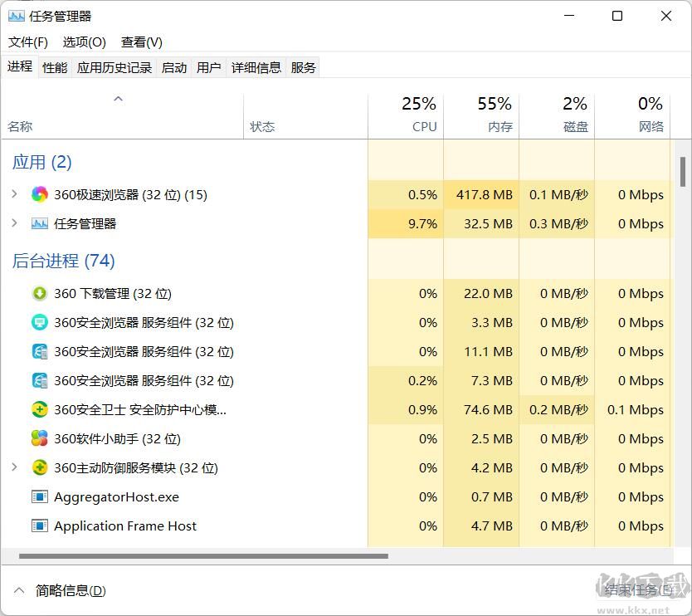Image resolution: width=692 pixels, height=616 pixels.
Task: Select the 360 下载管理 (32 位) row
Action: coord(338,293)
